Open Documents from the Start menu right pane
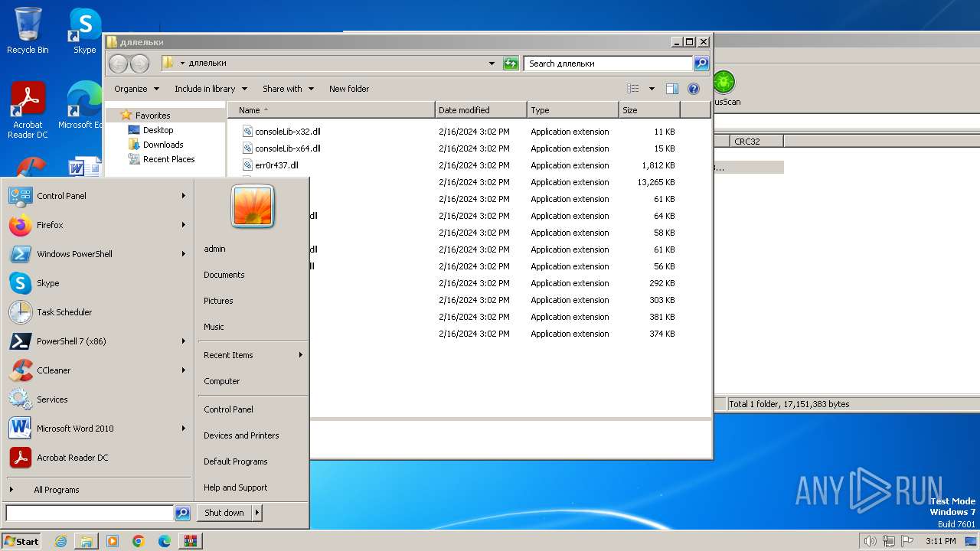This screenshot has height=551, width=980. pyautogui.click(x=253, y=275)
